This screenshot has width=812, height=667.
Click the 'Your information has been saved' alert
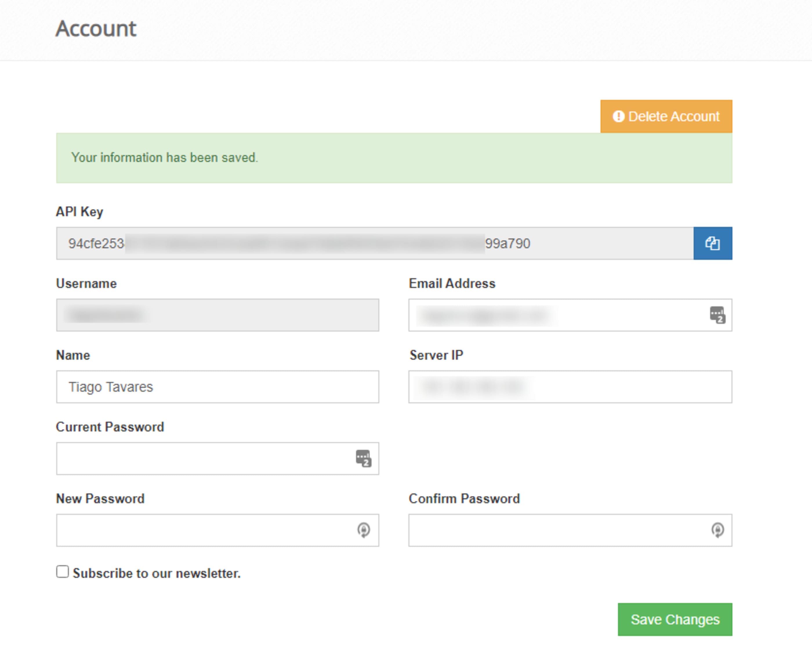coord(394,158)
